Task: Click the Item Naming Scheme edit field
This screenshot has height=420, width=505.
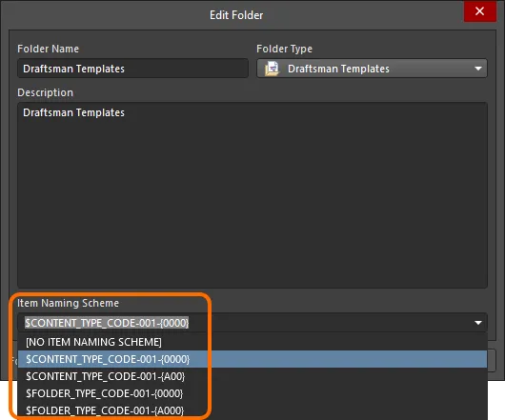Action: (245, 323)
